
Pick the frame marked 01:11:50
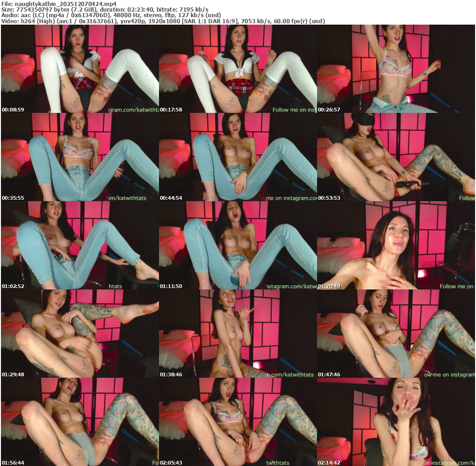[x=238, y=245]
